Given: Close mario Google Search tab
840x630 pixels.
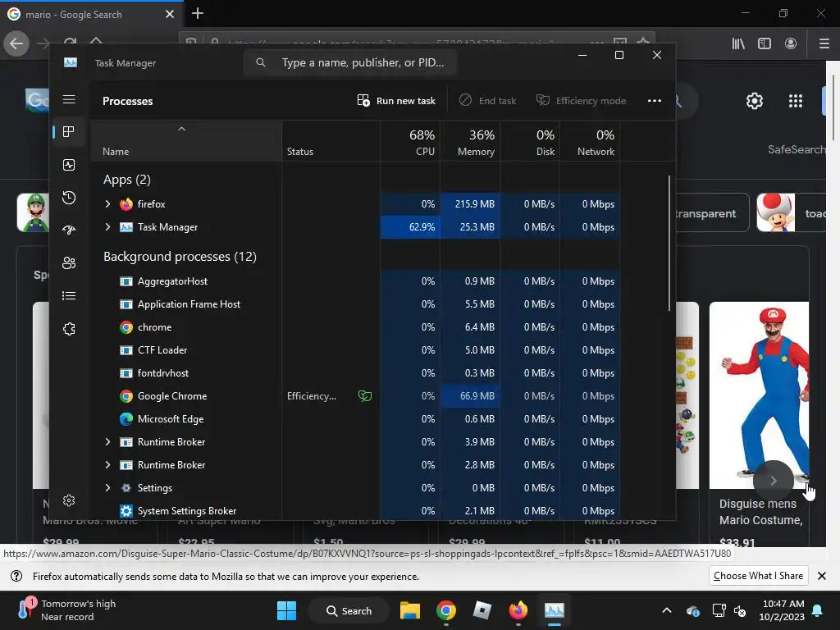Looking at the screenshot, I should pos(170,14).
